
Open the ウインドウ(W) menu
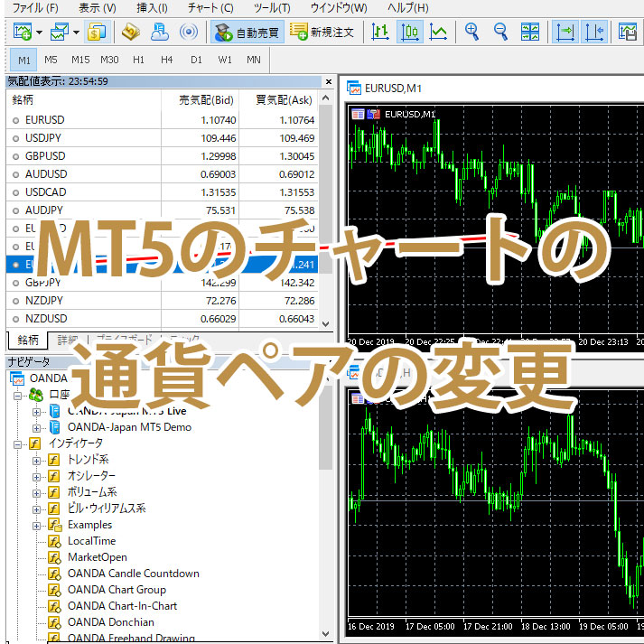[x=339, y=8]
